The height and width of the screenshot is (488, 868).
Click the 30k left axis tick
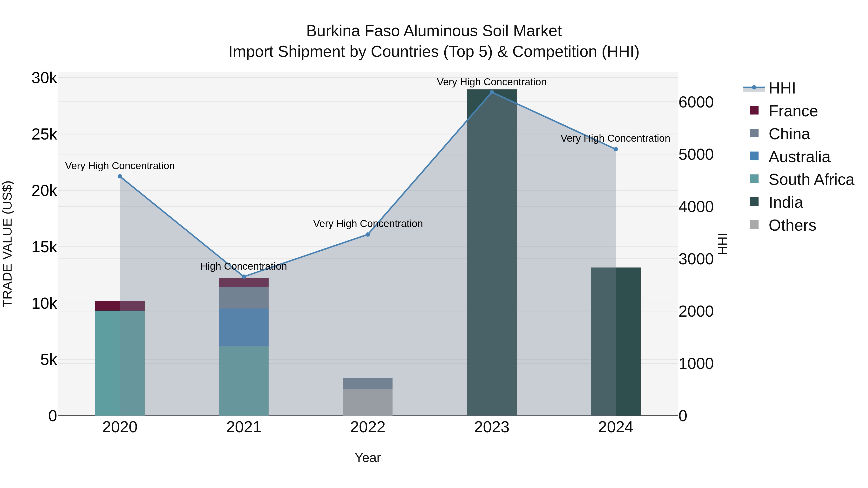tap(44, 78)
